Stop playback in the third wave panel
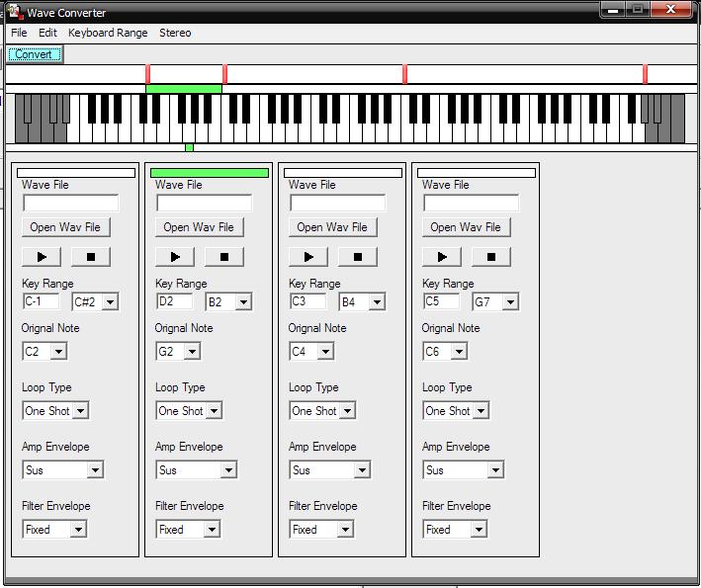The image size is (701, 588). pos(358,257)
